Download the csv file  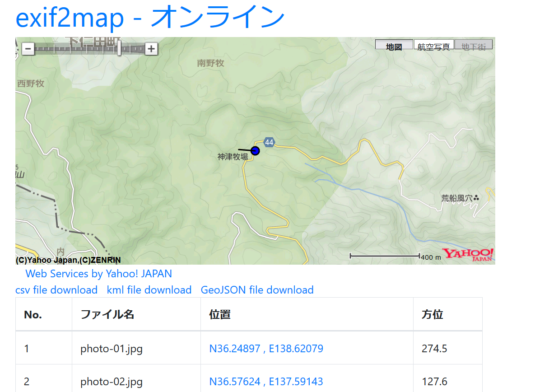click(56, 290)
